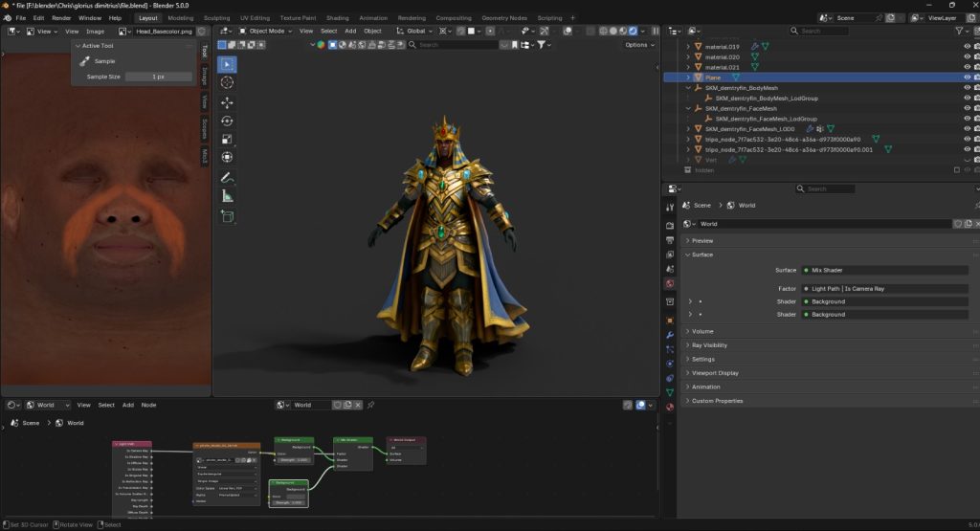Click the Mix Shader surface button

882,270
